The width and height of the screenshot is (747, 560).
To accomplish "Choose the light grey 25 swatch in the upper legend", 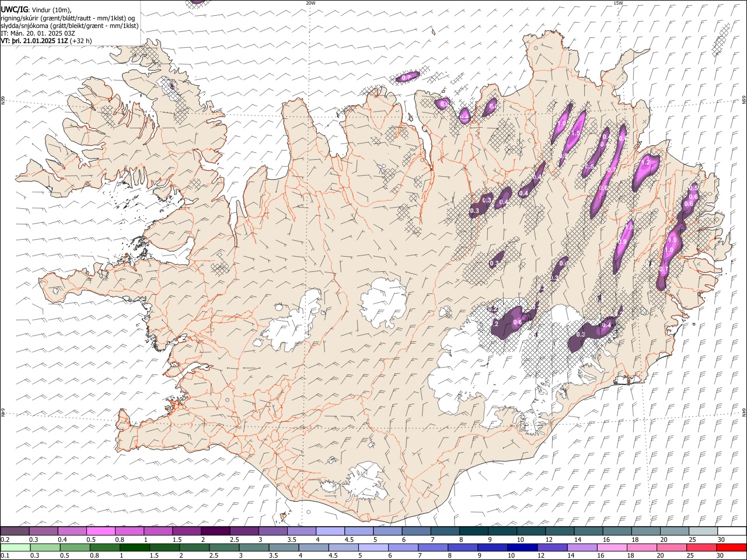I will pos(703,531).
